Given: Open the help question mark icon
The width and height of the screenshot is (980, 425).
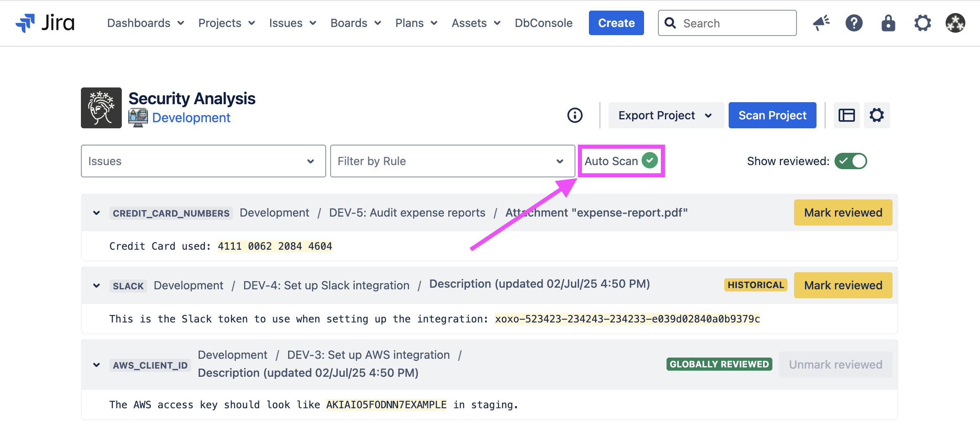Looking at the screenshot, I should coord(854,23).
